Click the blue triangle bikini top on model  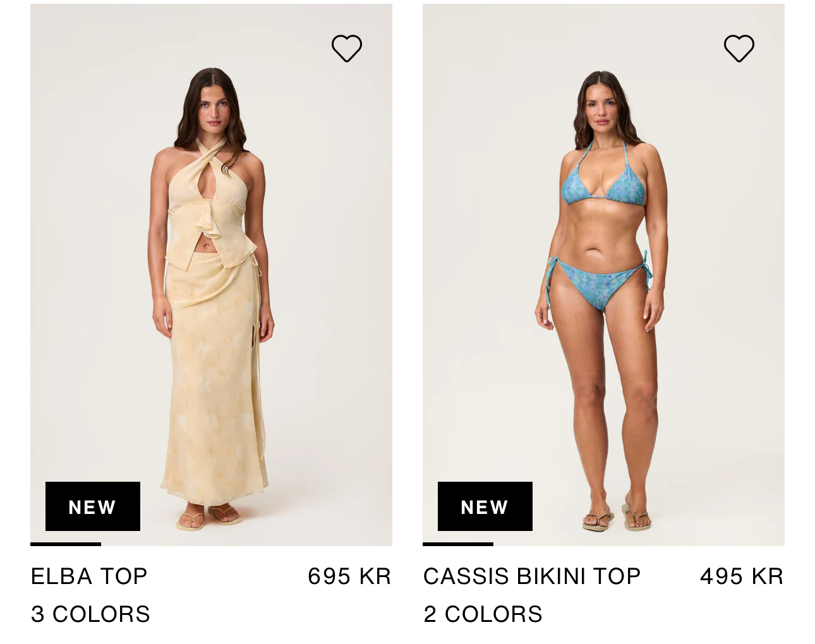coord(603,183)
